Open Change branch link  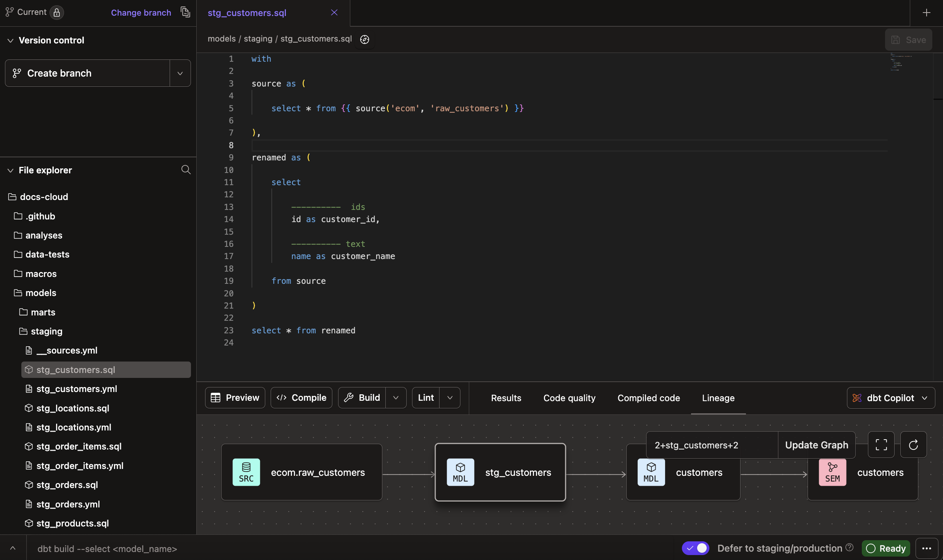click(x=141, y=12)
